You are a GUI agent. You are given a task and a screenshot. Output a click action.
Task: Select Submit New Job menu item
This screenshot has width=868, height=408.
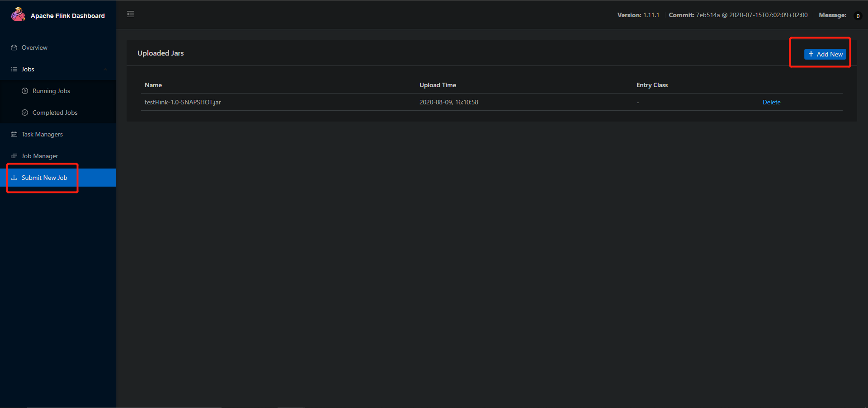58,178
